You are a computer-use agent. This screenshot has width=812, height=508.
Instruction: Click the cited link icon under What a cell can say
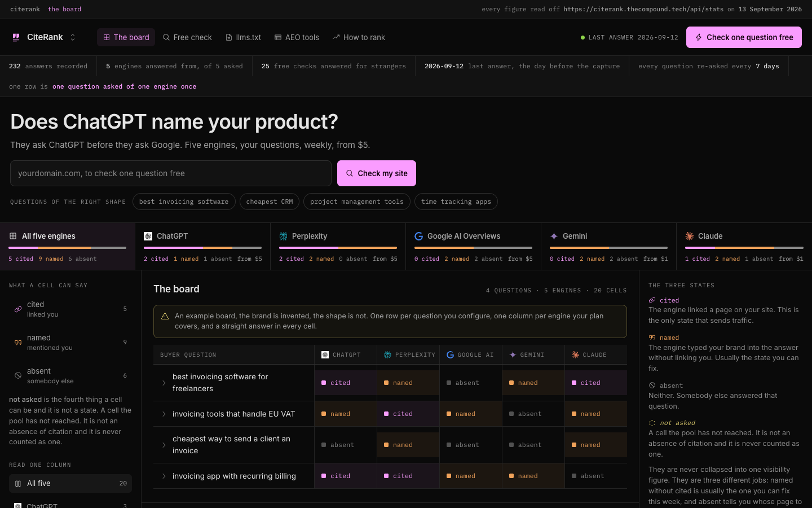point(18,309)
